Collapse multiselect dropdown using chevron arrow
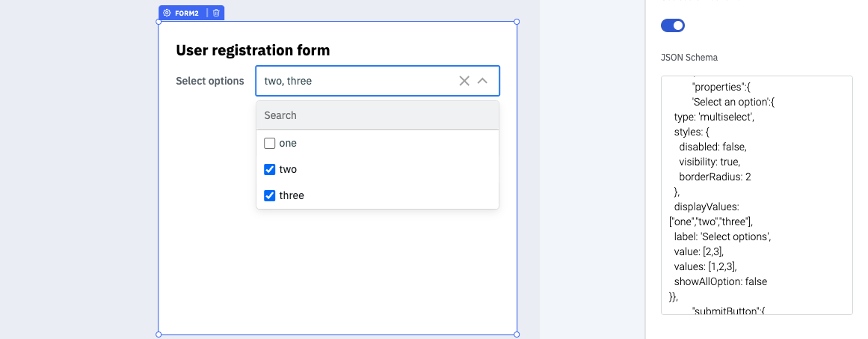This screenshot has width=868, height=339. coord(483,81)
